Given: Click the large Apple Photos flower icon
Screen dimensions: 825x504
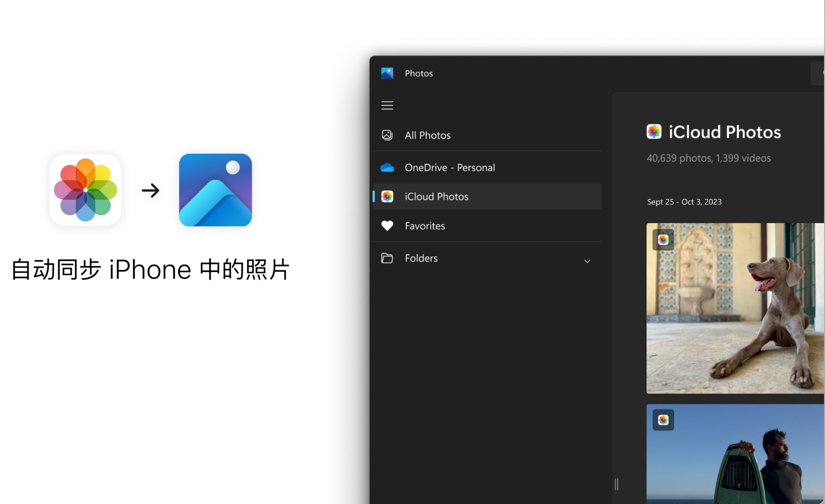Looking at the screenshot, I should point(85,190).
